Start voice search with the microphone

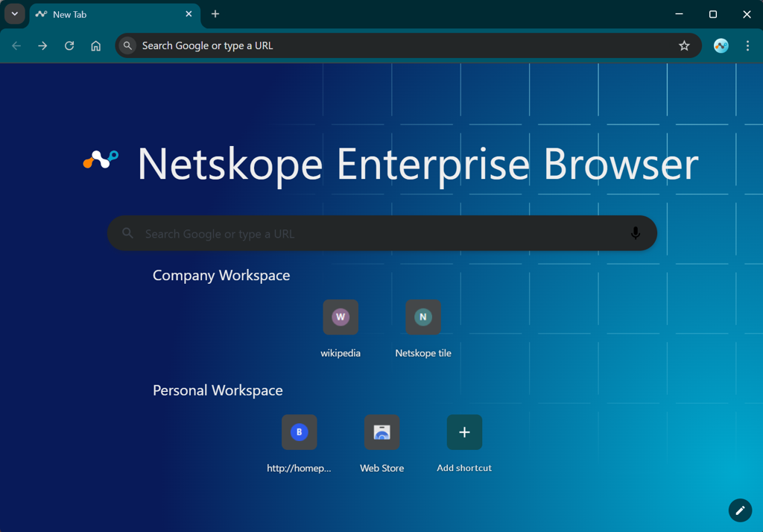[635, 233]
